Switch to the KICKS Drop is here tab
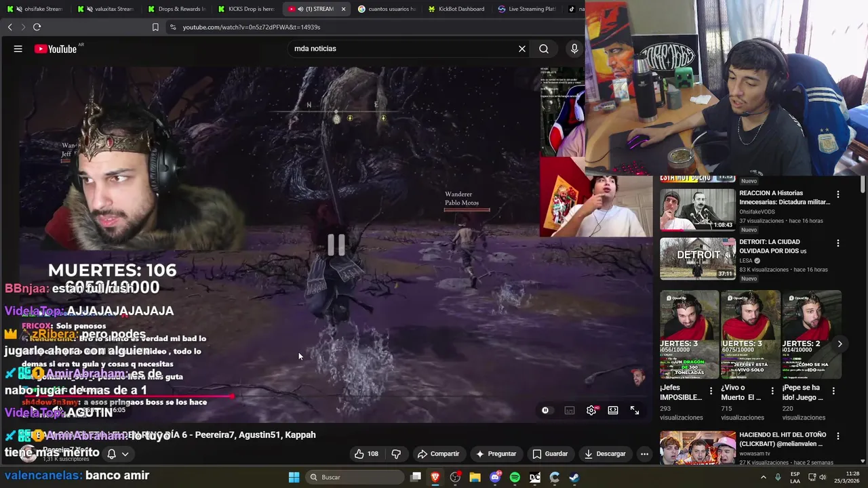The height and width of the screenshot is (488, 868). [x=248, y=9]
